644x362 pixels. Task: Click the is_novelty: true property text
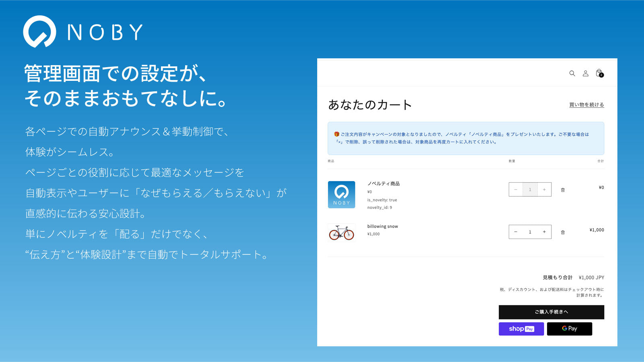tap(382, 200)
